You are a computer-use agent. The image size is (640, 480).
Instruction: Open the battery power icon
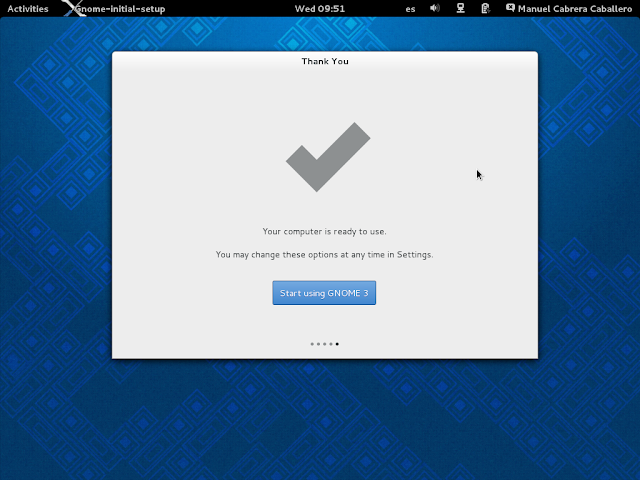(x=485, y=8)
